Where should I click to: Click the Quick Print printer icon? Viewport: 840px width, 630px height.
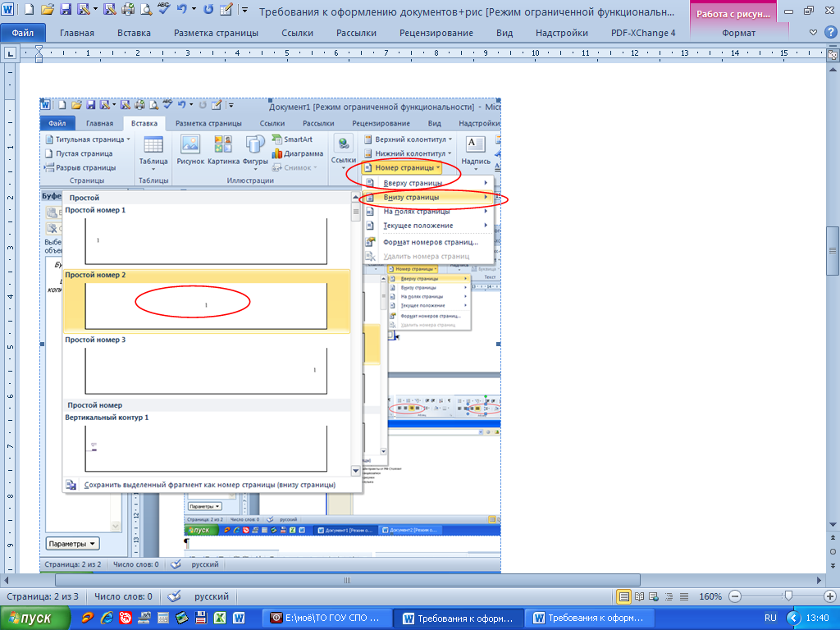tap(128, 10)
